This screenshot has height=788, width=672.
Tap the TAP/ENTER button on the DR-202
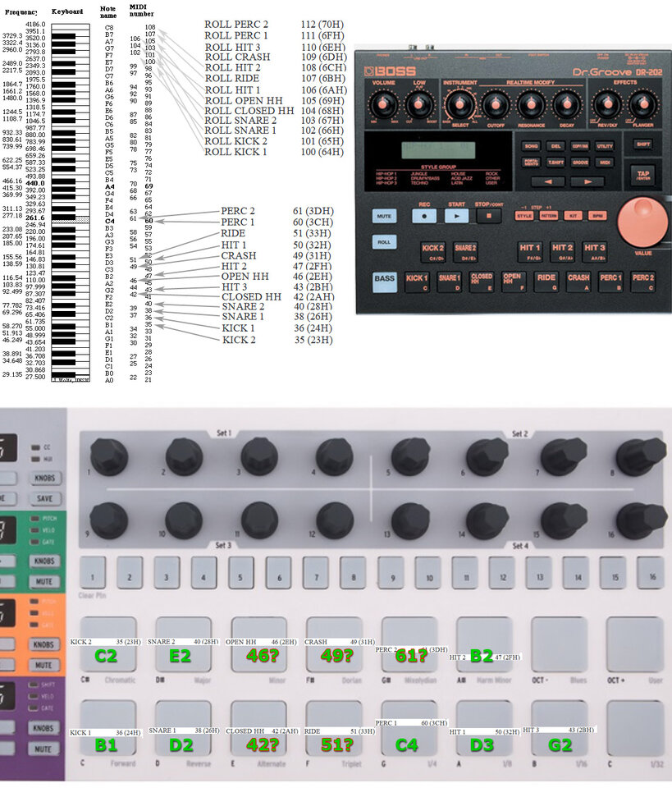pyautogui.click(x=643, y=174)
